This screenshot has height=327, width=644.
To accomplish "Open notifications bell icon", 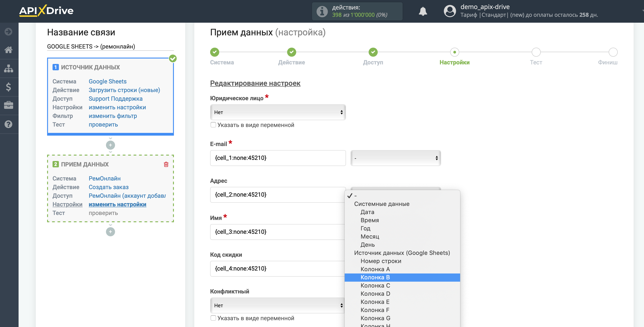I will [x=423, y=11].
